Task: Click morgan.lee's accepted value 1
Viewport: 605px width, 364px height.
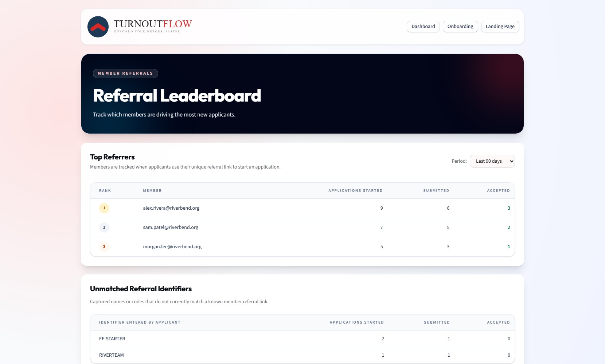Action: click(509, 247)
